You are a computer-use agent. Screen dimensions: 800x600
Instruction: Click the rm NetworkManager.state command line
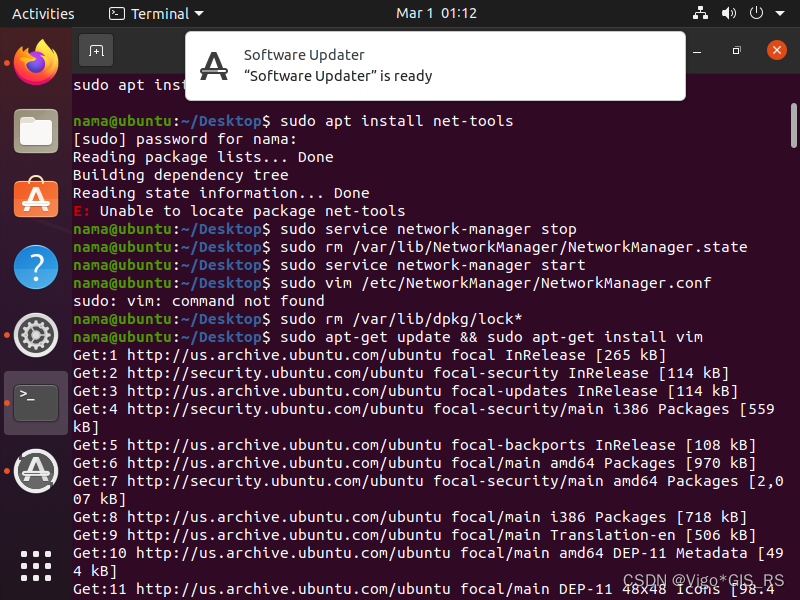pos(514,247)
